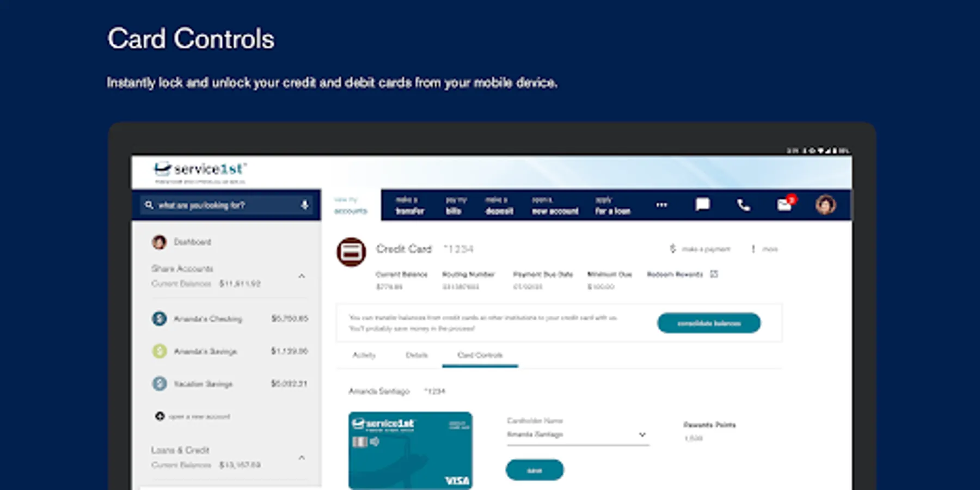Click the Share Accounts heading

coord(182,268)
